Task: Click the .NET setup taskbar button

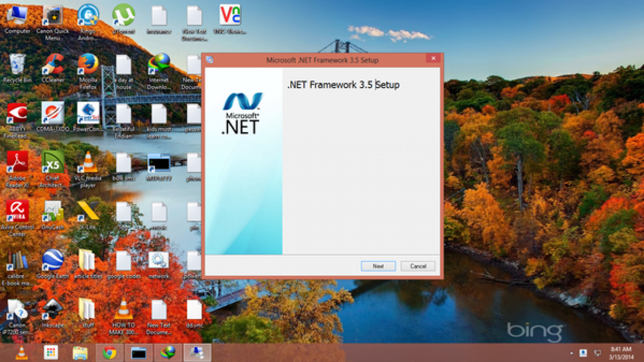Action: (x=197, y=353)
